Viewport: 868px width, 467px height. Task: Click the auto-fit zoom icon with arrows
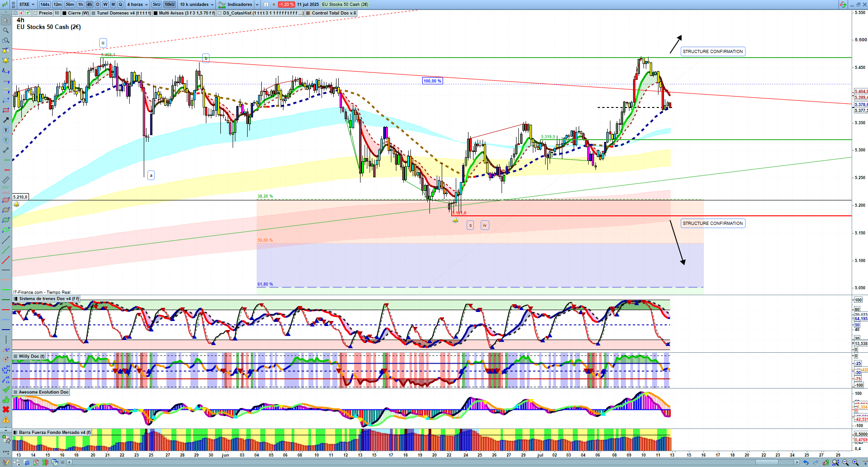(x=835, y=462)
